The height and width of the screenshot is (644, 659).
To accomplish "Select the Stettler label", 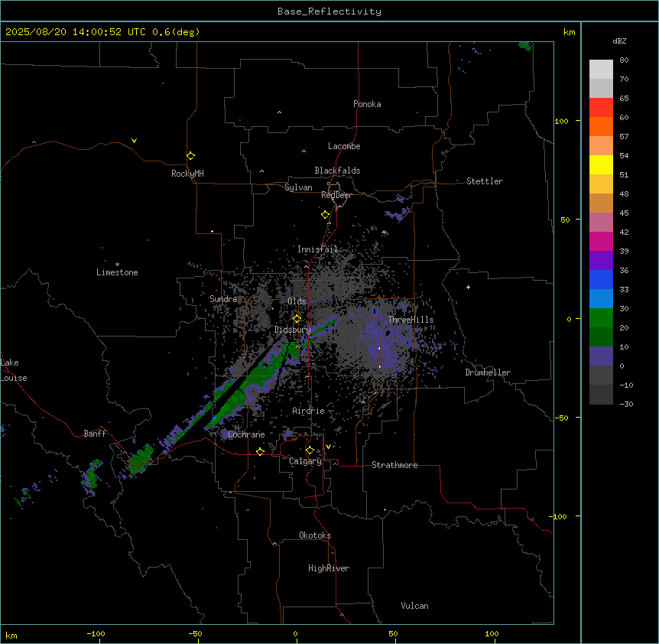I will [485, 181].
